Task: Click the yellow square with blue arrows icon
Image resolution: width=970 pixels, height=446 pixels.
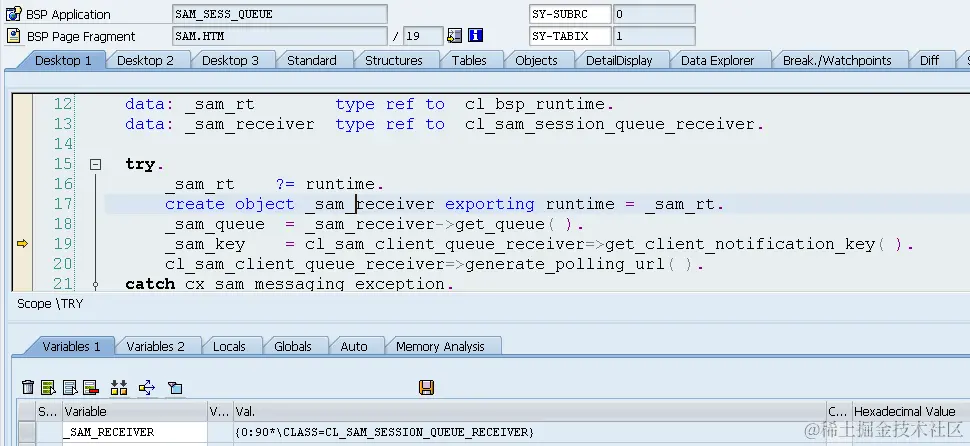Action: click(147, 388)
